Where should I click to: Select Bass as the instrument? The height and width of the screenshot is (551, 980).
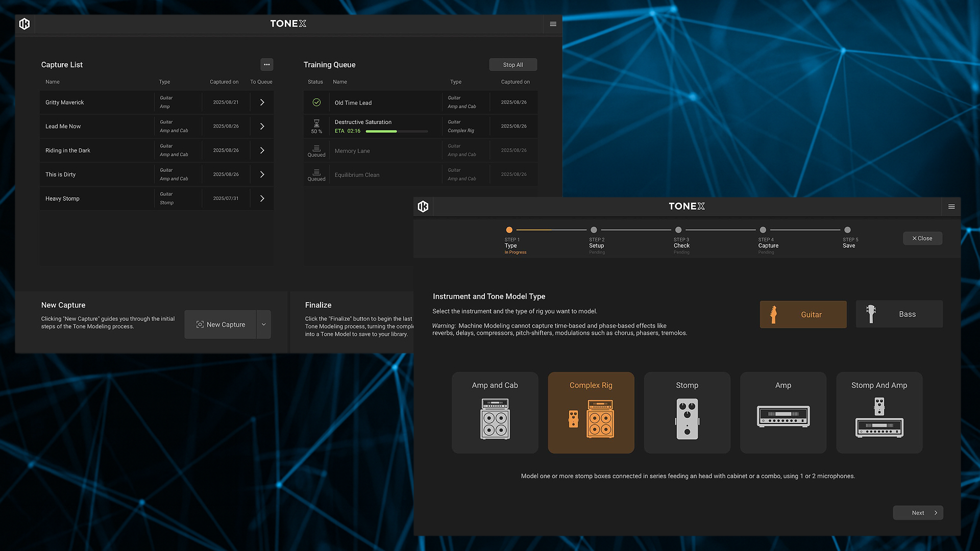[899, 314]
